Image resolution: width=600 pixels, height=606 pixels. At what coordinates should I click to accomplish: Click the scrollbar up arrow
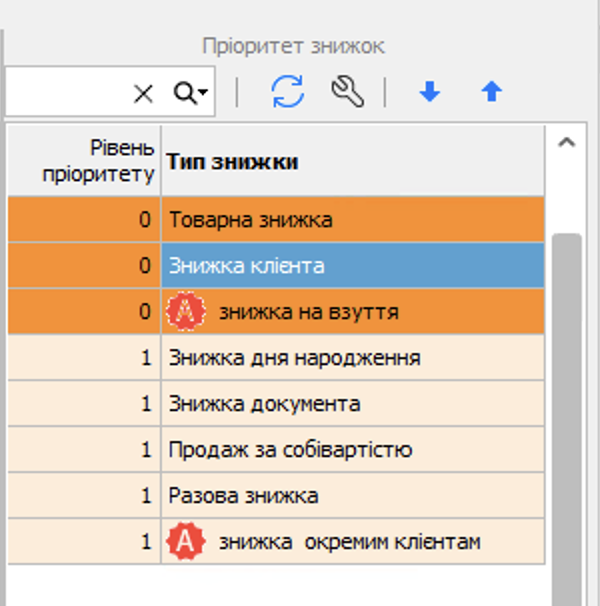(x=567, y=143)
